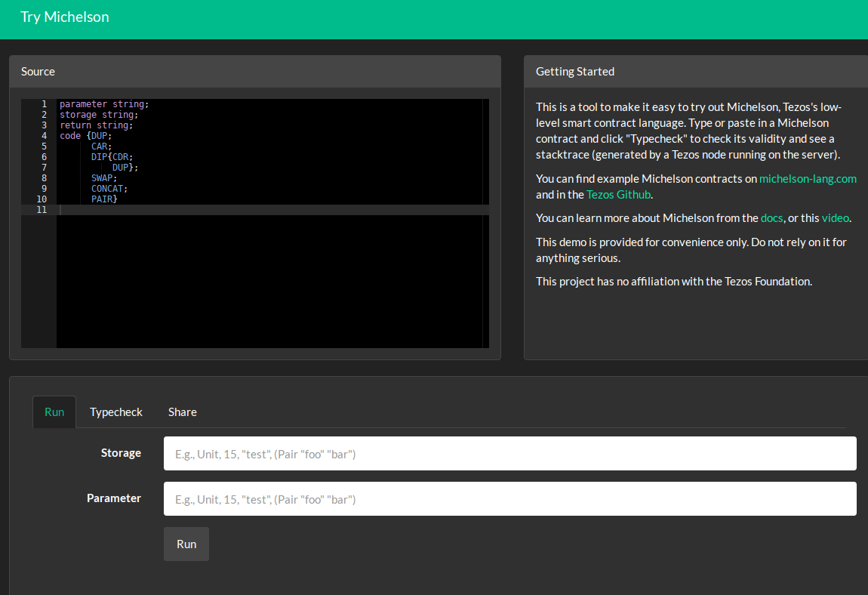Click line number 4 in the gutter
Screen dimensions: 868x595
[44, 136]
